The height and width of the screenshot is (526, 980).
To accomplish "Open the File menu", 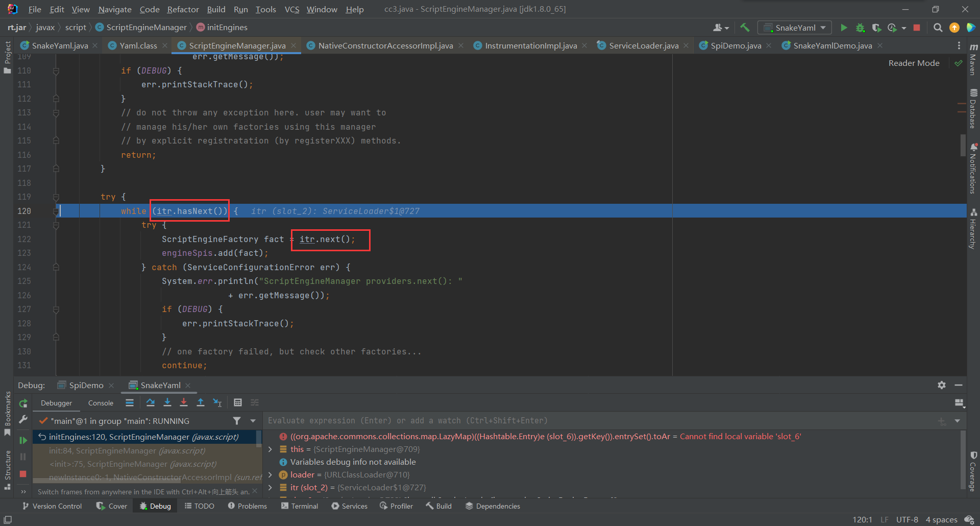I will click(35, 9).
